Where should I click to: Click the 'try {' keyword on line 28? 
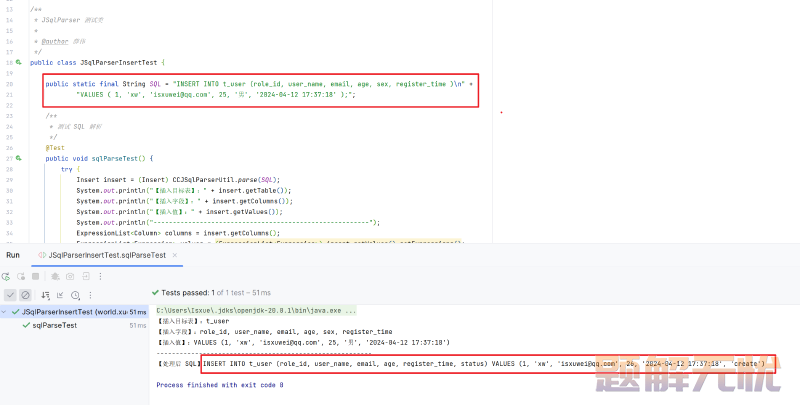[70, 169]
